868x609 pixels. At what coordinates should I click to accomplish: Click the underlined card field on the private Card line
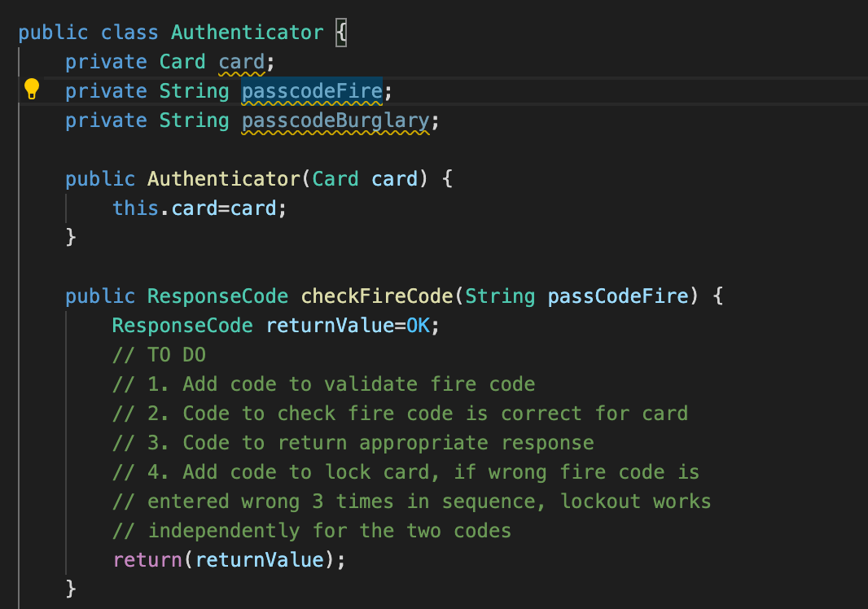pyautogui.click(x=242, y=61)
